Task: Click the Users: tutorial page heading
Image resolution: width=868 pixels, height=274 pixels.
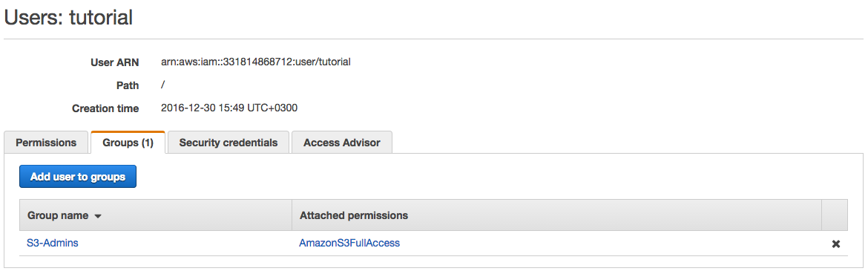Action: click(x=68, y=17)
